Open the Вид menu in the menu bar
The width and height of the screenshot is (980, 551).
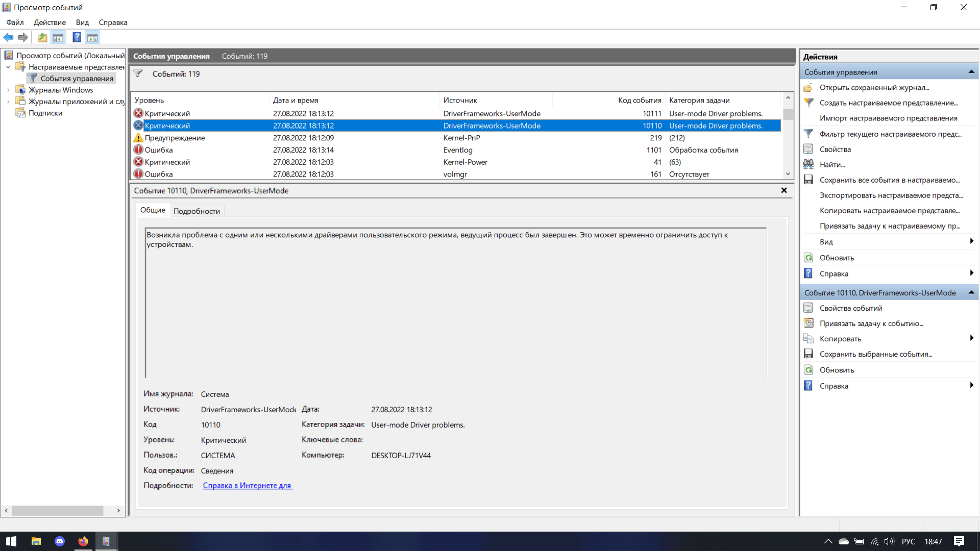coord(82,22)
